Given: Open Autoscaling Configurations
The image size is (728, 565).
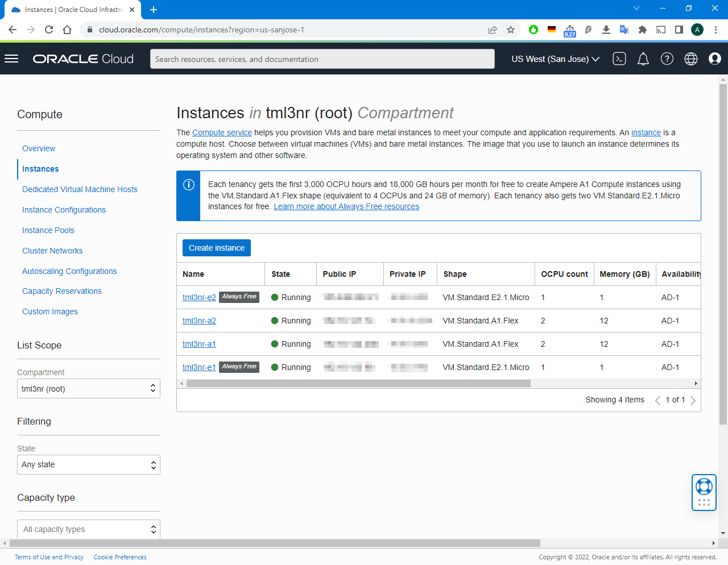Looking at the screenshot, I should pyautogui.click(x=69, y=271).
